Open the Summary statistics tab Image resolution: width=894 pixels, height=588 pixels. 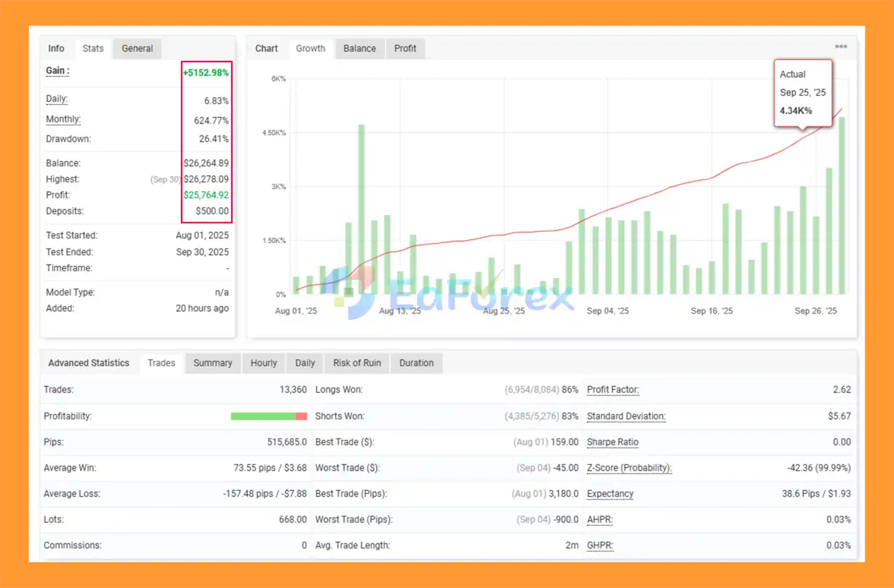(x=213, y=363)
